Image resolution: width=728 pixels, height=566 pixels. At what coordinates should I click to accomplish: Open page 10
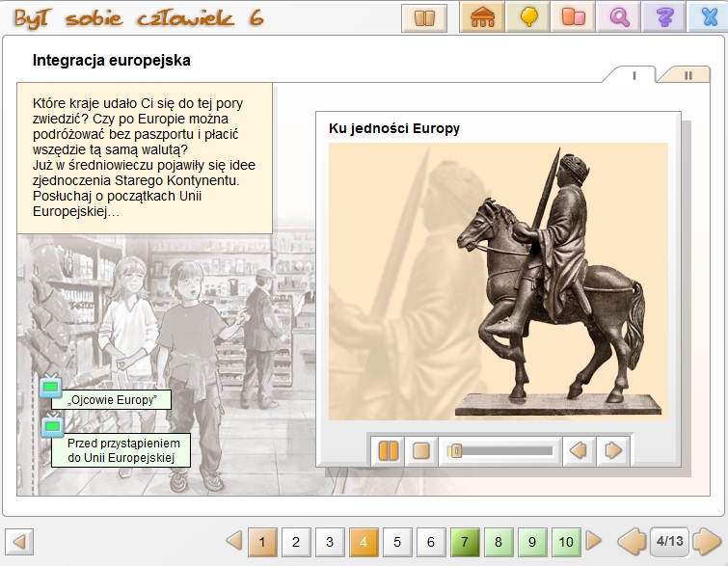click(566, 542)
